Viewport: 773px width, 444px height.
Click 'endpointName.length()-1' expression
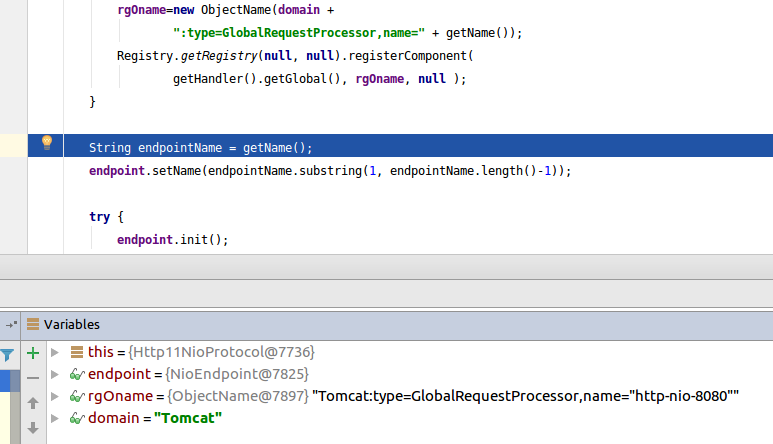pos(470,171)
